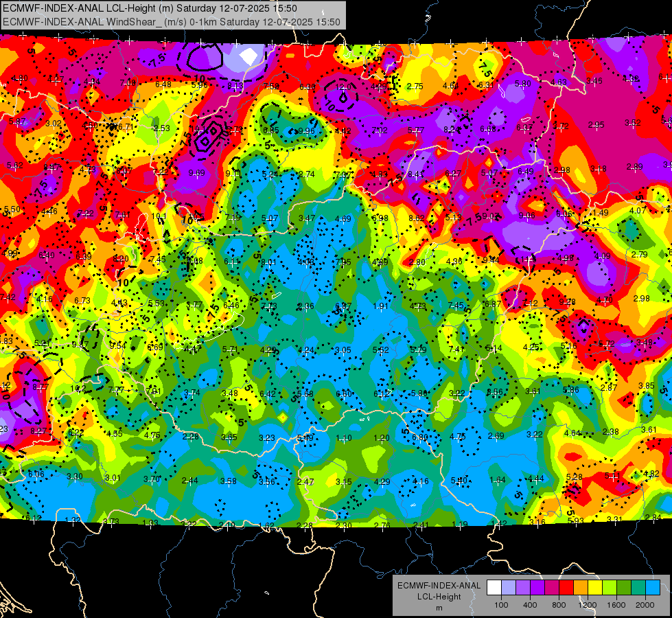
Task: Pick the pale lavender legend swatch
Action: [509, 588]
